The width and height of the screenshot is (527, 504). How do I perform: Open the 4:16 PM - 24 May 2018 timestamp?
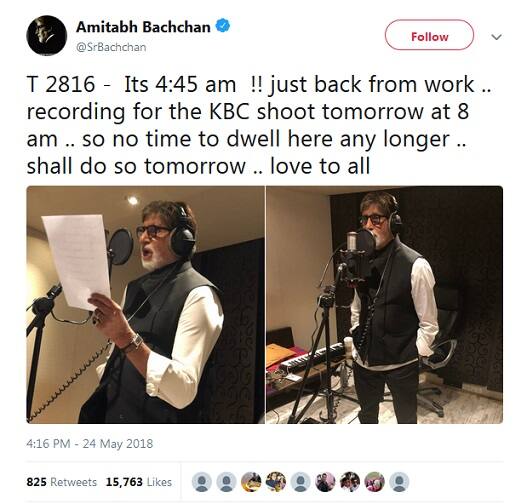tap(90, 444)
